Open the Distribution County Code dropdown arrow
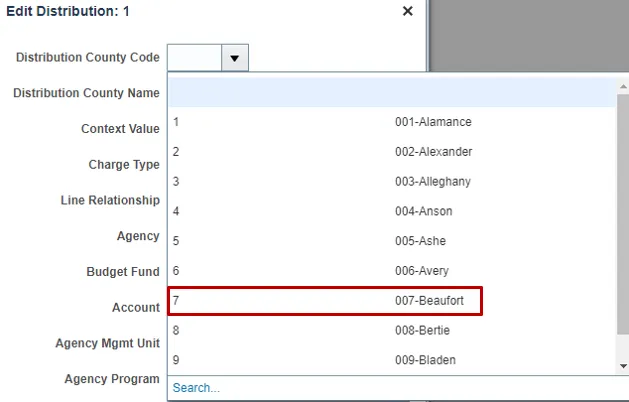Viewport: 629px width, 402px height. 234,58
